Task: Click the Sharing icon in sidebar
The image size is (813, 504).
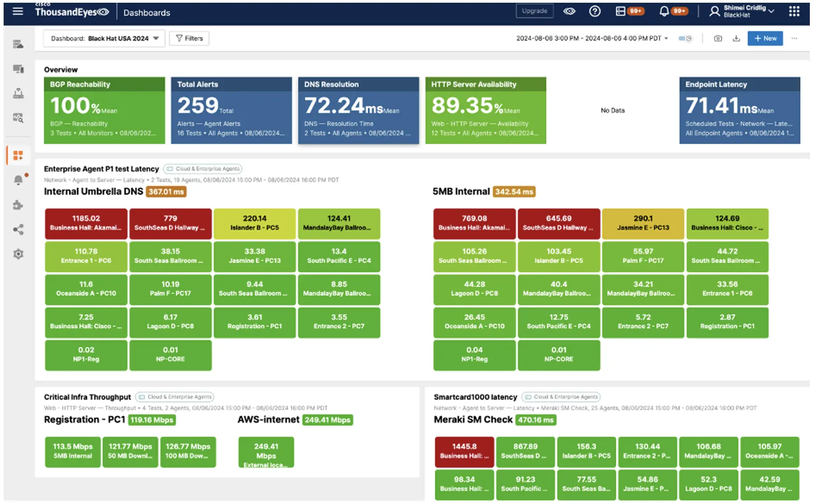Action: 18,229
